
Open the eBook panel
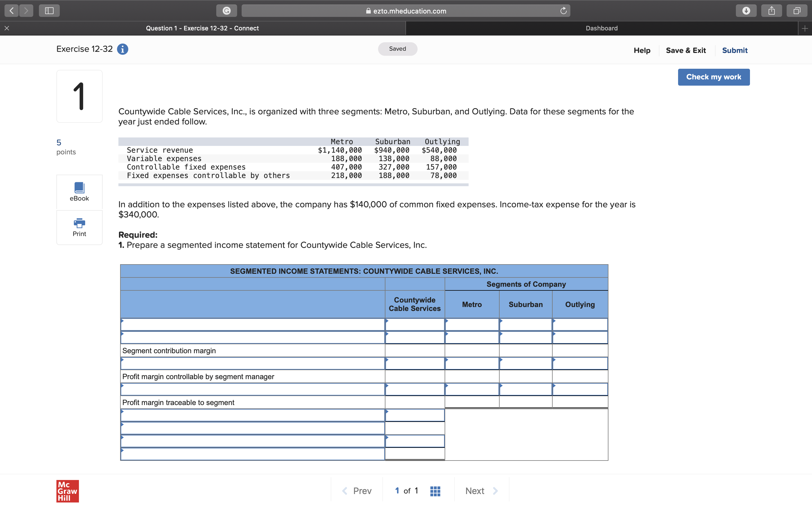[x=79, y=192]
